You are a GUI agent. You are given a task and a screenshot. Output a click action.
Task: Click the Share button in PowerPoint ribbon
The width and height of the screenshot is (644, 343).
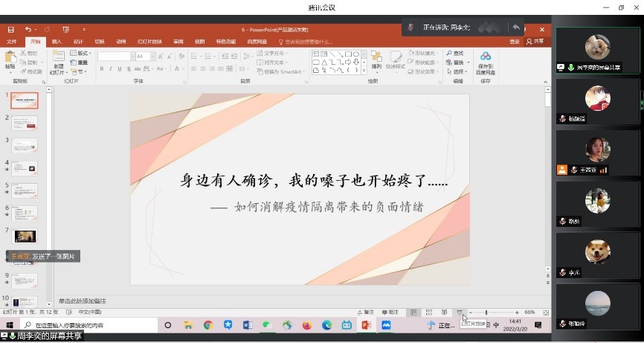tap(536, 42)
